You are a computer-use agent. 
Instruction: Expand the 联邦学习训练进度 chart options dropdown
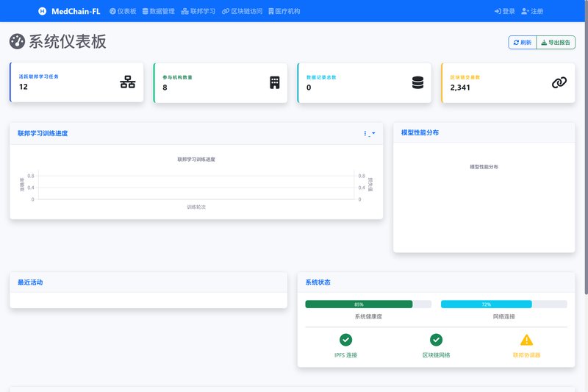[369, 133]
